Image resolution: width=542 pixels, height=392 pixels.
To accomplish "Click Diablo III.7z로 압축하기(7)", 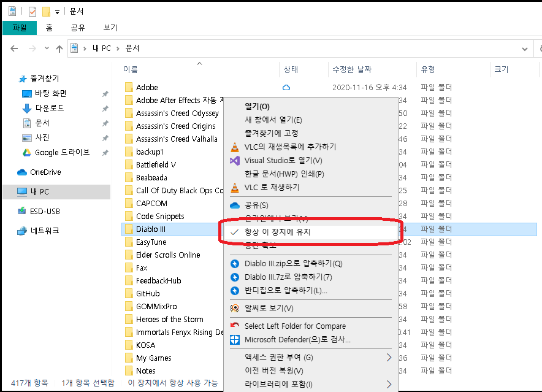I will [x=288, y=277].
